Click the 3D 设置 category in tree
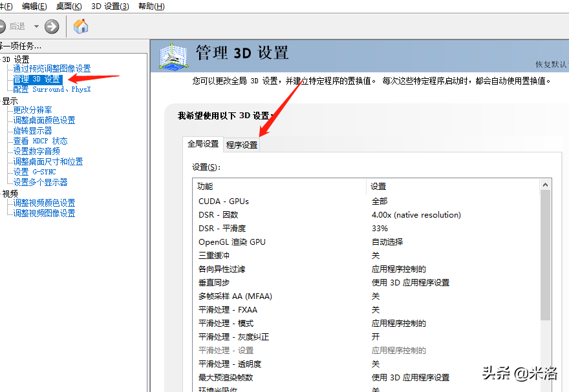 pos(16,59)
